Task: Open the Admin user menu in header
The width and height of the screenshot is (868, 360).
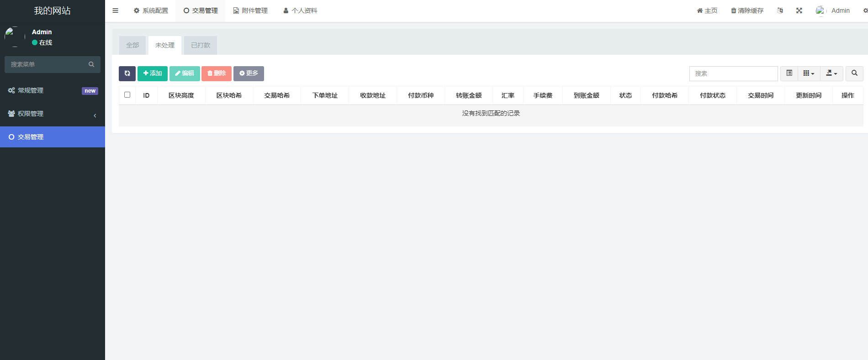Action: click(x=833, y=10)
